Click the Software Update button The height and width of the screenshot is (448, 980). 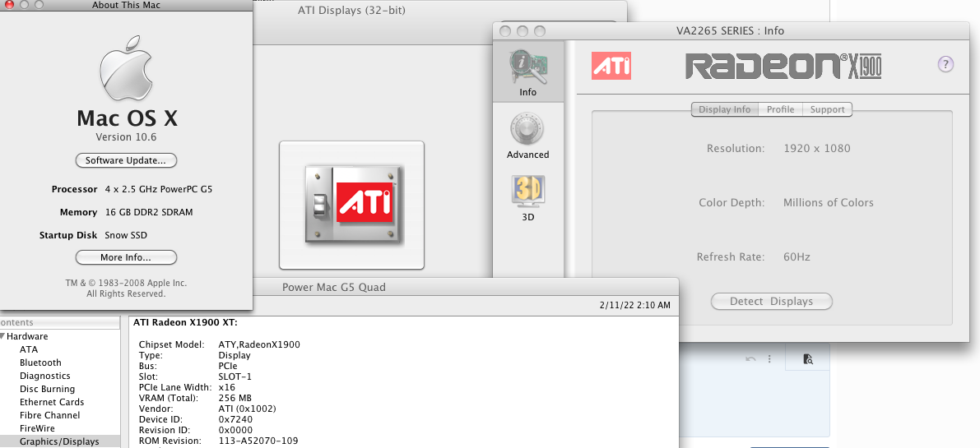[126, 160]
